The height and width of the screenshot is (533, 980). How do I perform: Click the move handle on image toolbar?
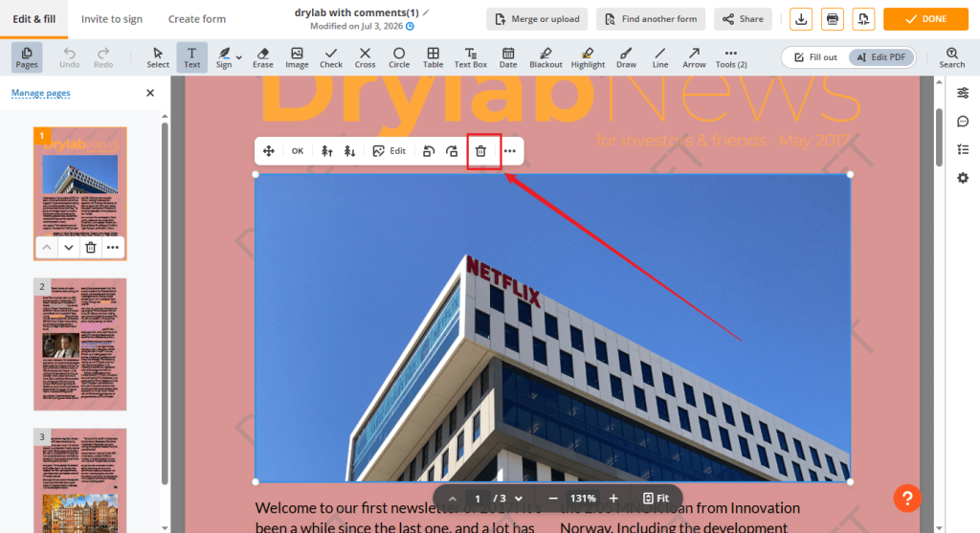pos(269,151)
